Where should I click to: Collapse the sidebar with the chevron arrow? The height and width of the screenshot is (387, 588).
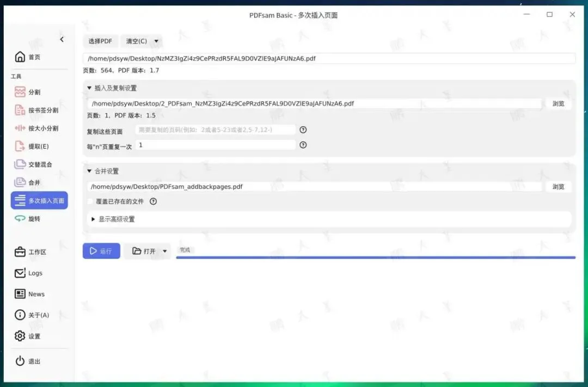click(x=62, y=39)
